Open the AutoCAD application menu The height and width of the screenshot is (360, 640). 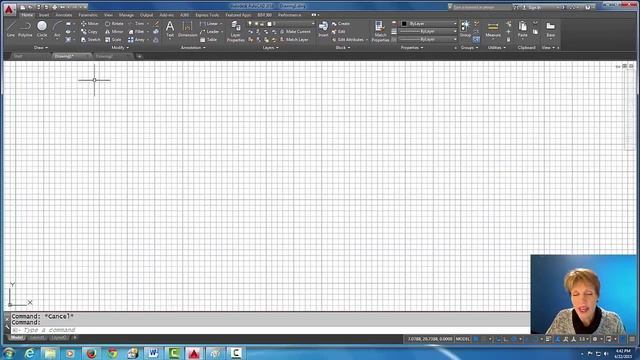pyautogui.click(x=9, y=9)
